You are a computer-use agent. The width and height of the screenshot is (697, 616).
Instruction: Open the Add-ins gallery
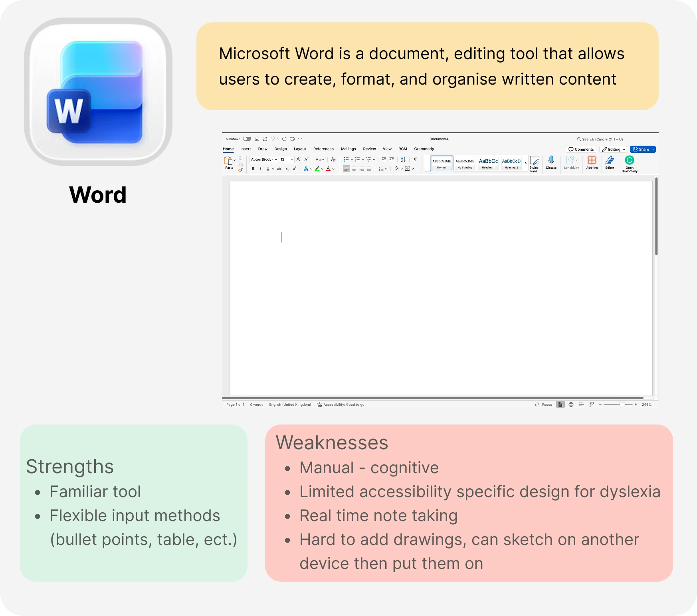pos(592,163)
